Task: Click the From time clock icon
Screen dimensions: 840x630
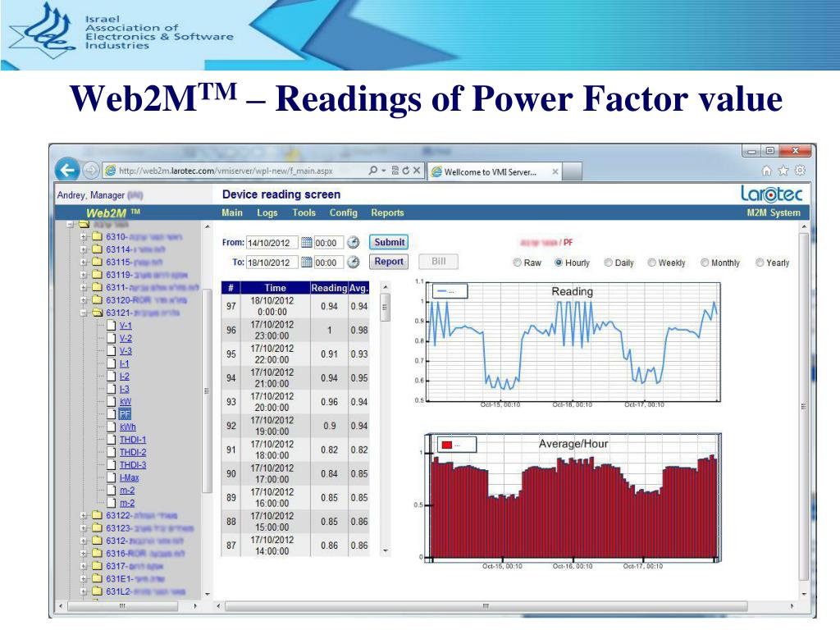Action: 353,243
